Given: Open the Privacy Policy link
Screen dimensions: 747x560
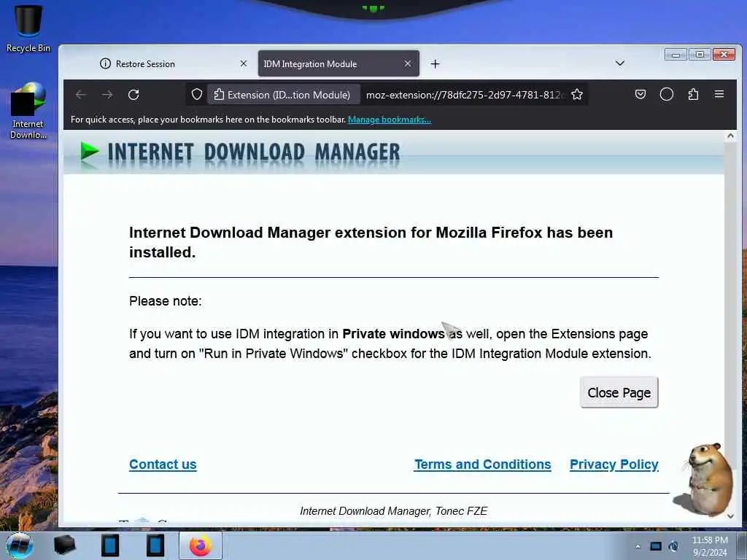Looking at the screenshot, I should point(614,464).
